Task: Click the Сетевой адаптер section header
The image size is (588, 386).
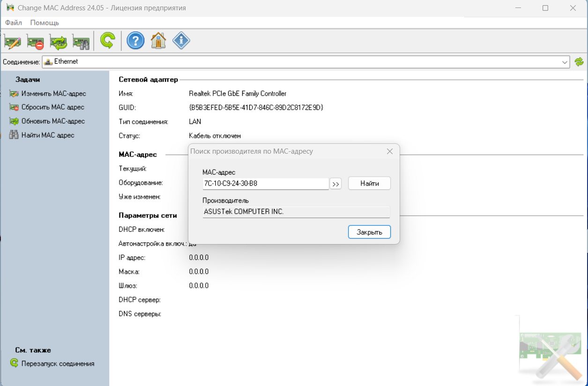Action: pyautogui.click(x=149, y=80)
